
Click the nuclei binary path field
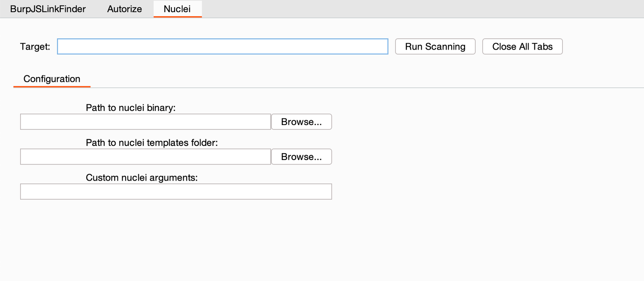tap(145, 122)
